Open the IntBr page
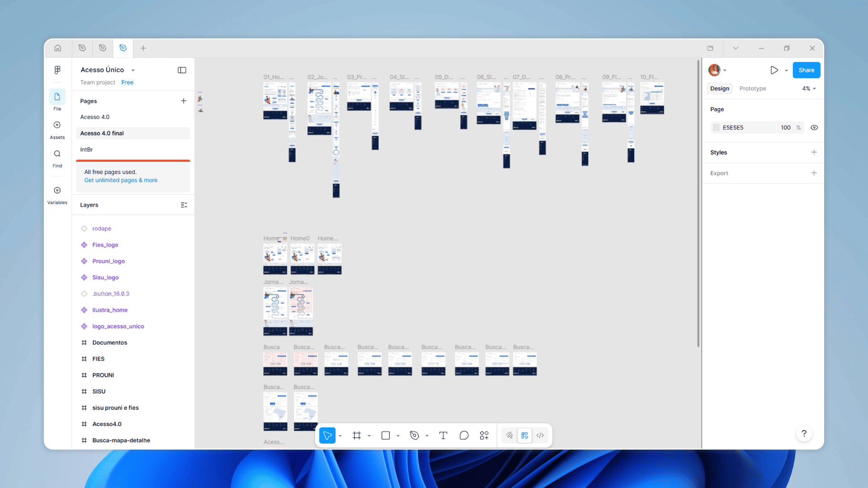 (x=133, y=150)
